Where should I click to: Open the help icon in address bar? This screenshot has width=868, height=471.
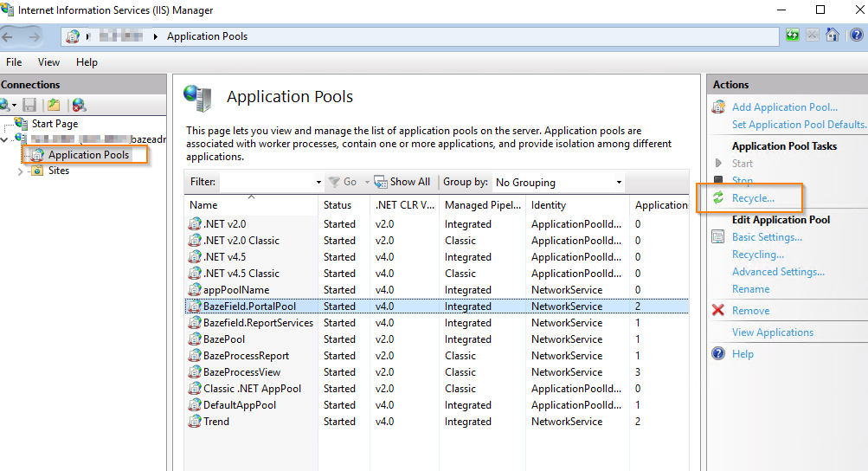tap(857, 35)
